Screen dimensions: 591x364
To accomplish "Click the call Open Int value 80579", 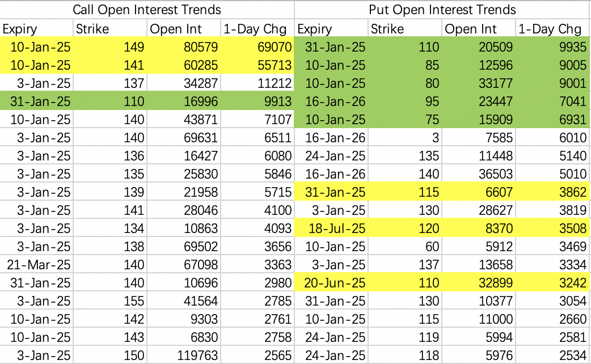I will pos(201,46).
